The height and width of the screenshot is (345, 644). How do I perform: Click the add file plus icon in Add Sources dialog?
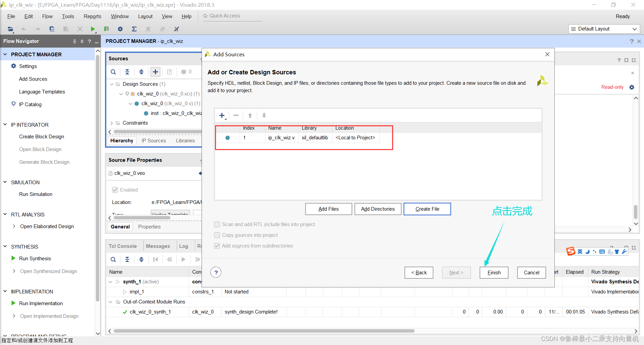click(x=222, y=116)
